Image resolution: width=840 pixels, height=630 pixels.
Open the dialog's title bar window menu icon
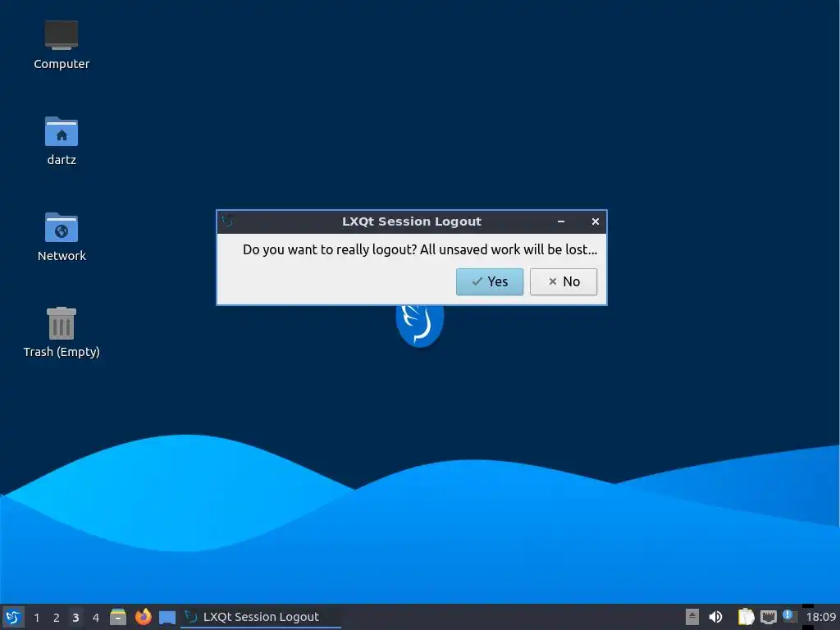point(228,221)
